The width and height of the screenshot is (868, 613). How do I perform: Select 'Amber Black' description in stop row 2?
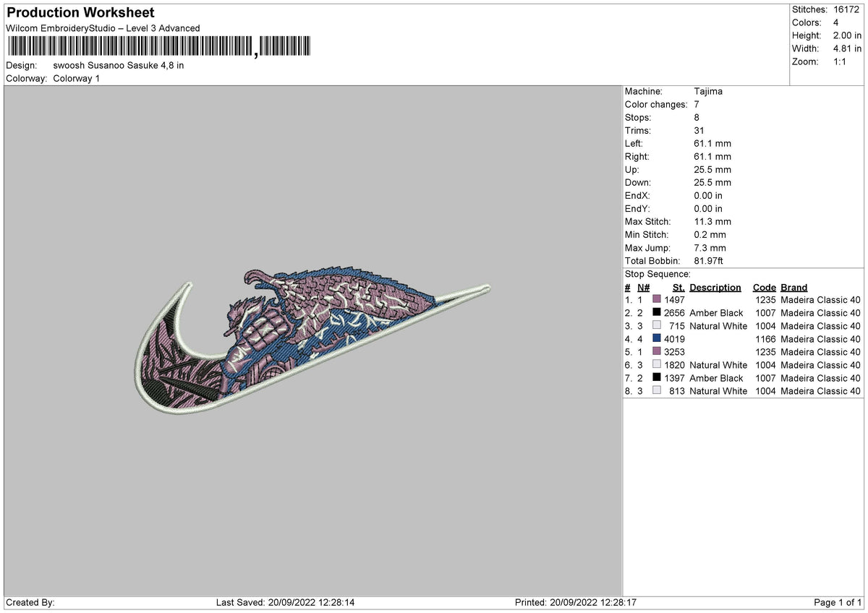pyautogui.click(x=716, y=313)
